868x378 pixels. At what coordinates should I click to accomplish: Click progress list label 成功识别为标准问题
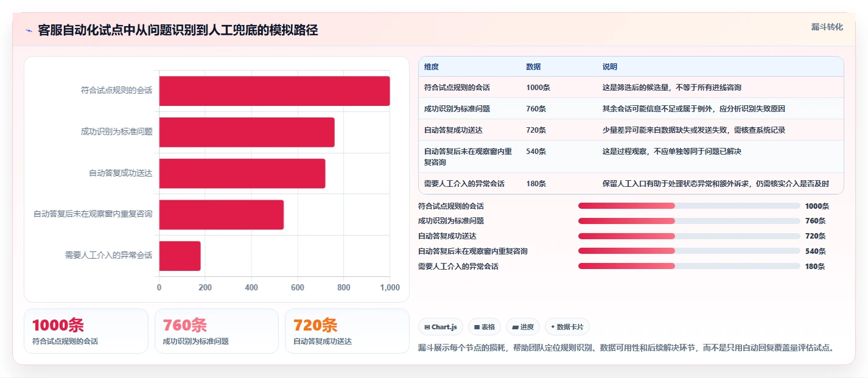(451, 221)
